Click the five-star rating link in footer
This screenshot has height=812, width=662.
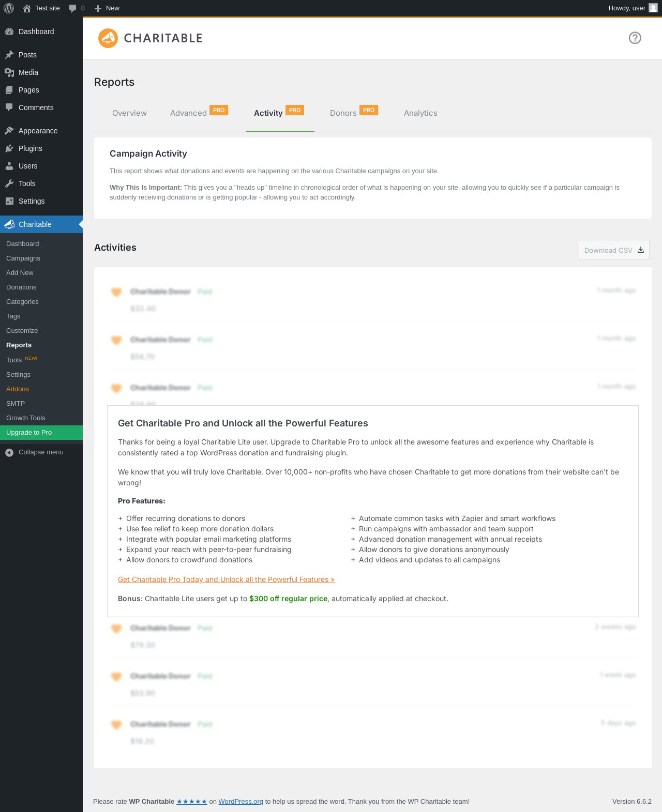192,802
